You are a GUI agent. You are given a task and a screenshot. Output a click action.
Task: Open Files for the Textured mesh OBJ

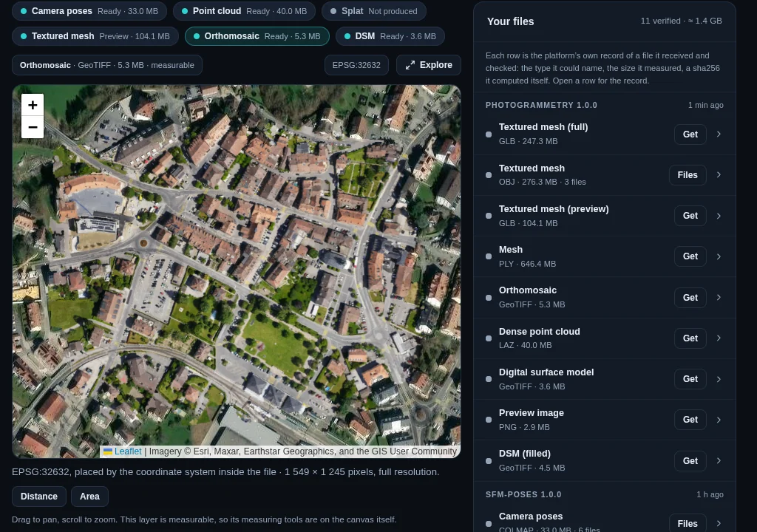pos(688,175)
